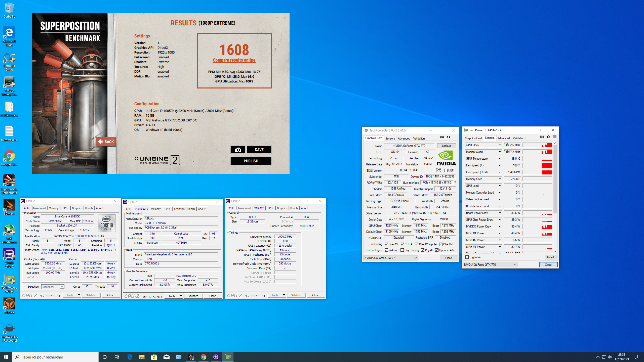Open MSI Afterburner desktop shortcut
The image size is (644, 362).
coord(9,234)
